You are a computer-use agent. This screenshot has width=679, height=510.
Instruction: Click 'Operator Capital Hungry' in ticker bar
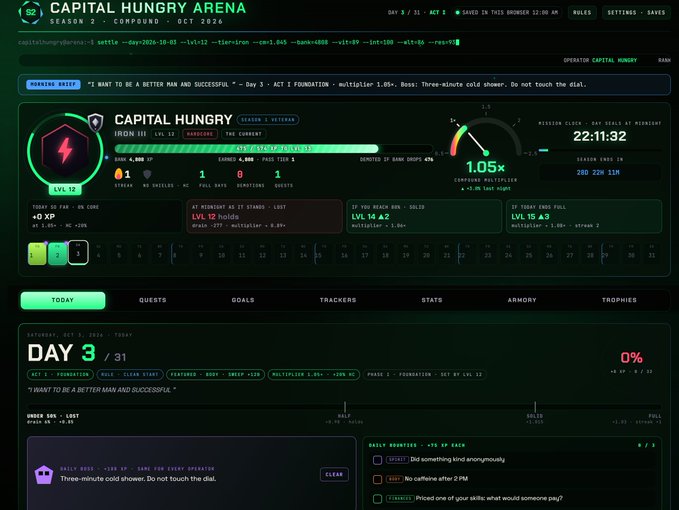(x=600, y=60)
